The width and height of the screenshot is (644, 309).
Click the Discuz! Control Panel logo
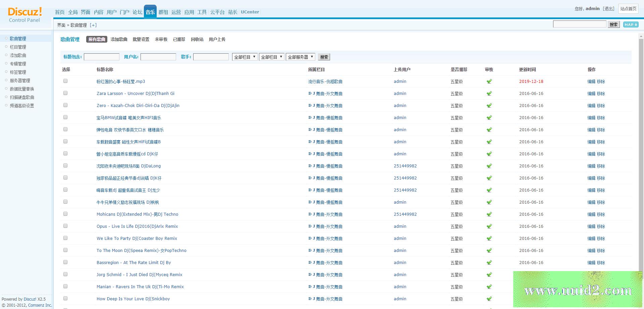pyautogui.click(x=25, y=15)
